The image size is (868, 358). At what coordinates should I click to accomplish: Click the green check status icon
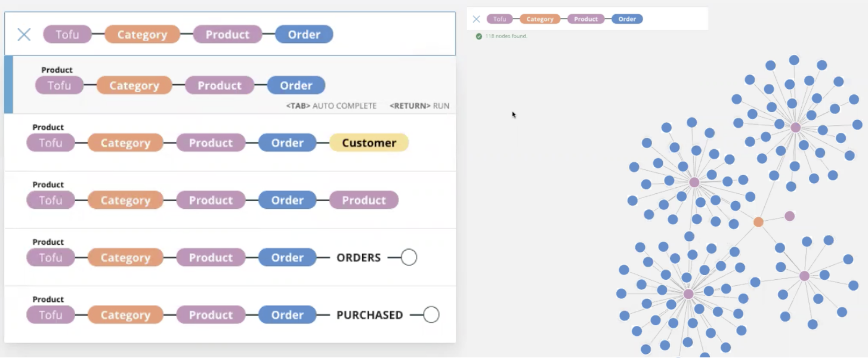(x=478, y=36)
